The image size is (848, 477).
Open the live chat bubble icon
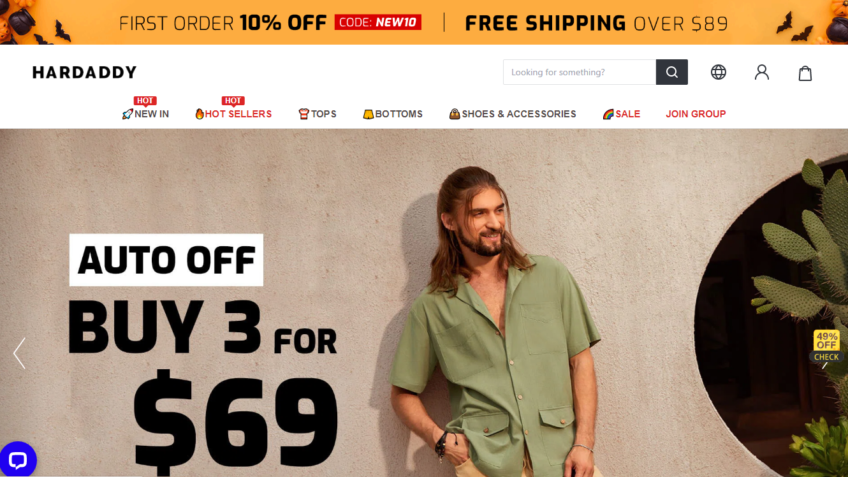[x=17, y=460]
